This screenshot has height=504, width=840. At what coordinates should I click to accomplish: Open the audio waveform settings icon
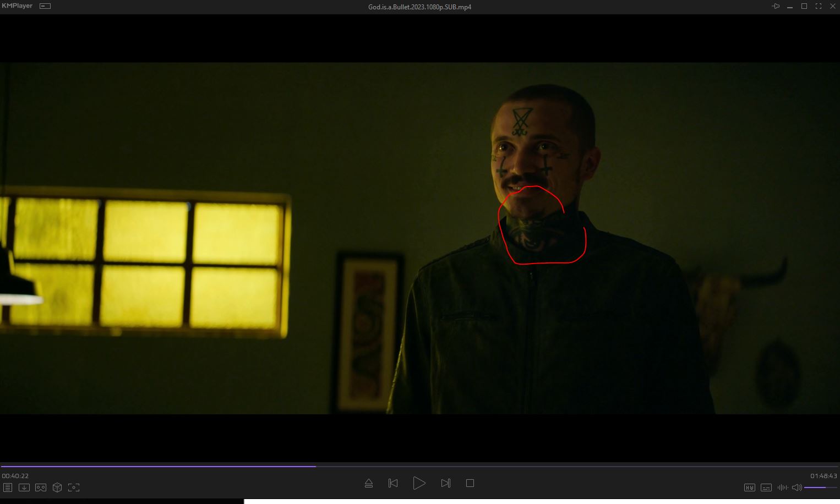click(782, 487)
